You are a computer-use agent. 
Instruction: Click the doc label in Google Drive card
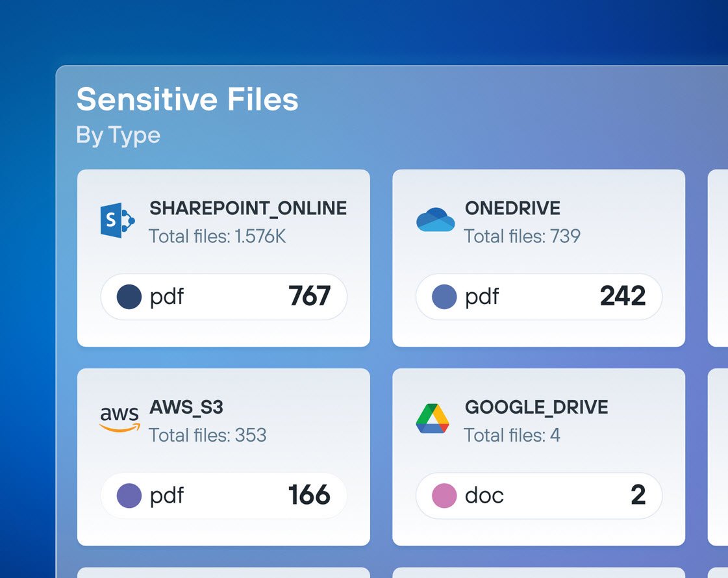tap(484, 496)
